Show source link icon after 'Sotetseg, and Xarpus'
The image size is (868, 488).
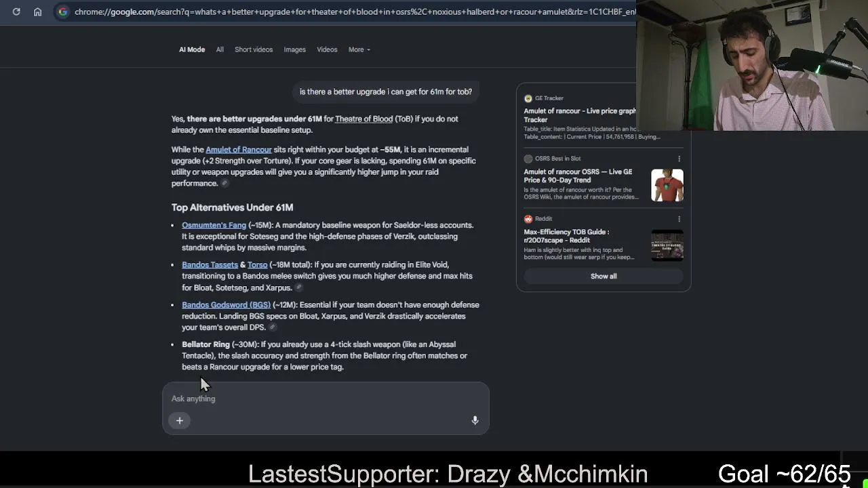[x=298, y=288]
